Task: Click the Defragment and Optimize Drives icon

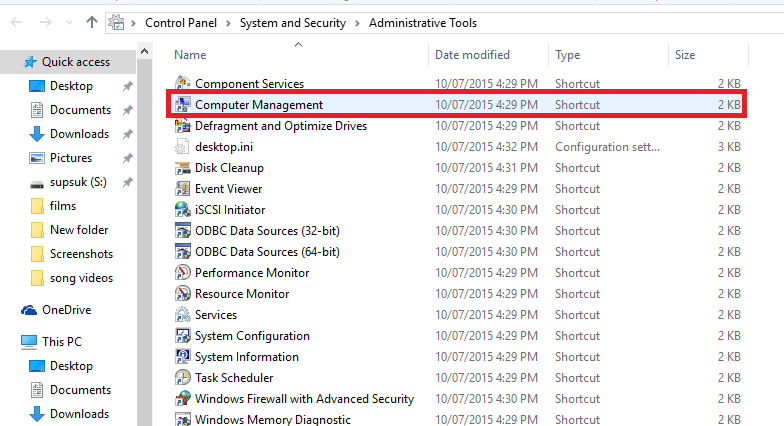Action: pos(183,126)
